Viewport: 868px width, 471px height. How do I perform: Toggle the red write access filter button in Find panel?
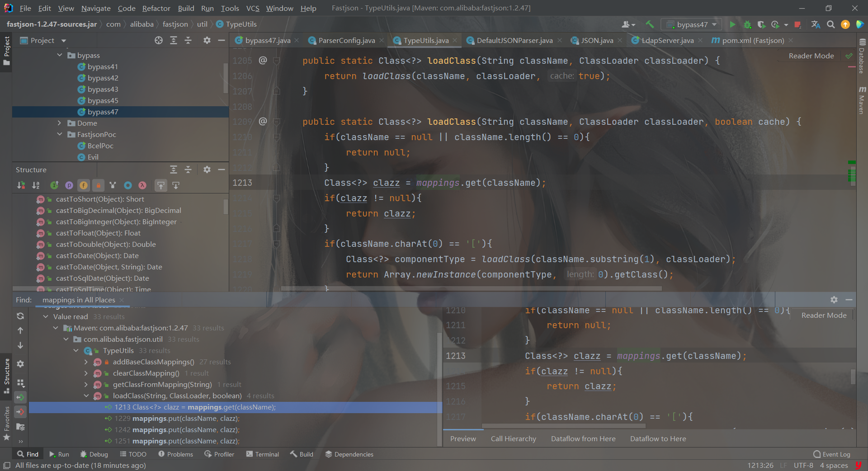20,412
